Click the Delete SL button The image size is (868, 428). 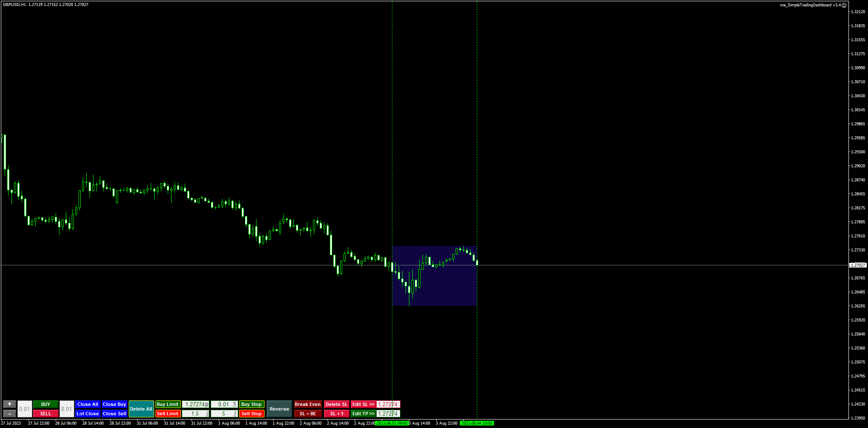point(337,404)
